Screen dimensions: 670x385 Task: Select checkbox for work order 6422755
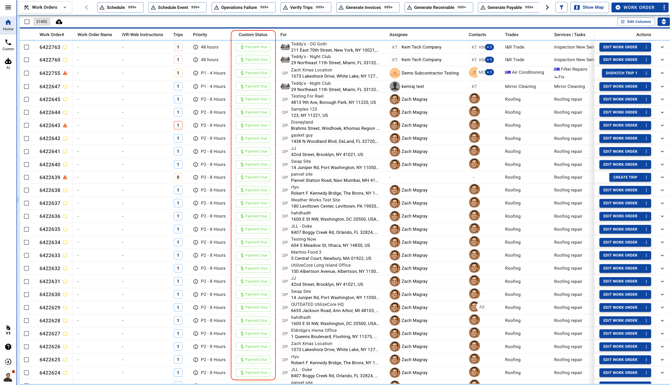26,73
